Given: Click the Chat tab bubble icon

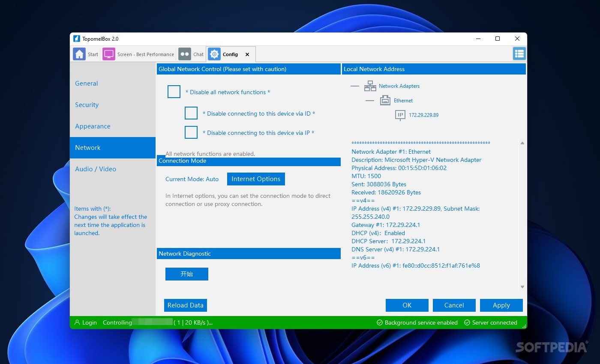Looking at the screenshot, I should pyautogui.click(x=185, y=54).
